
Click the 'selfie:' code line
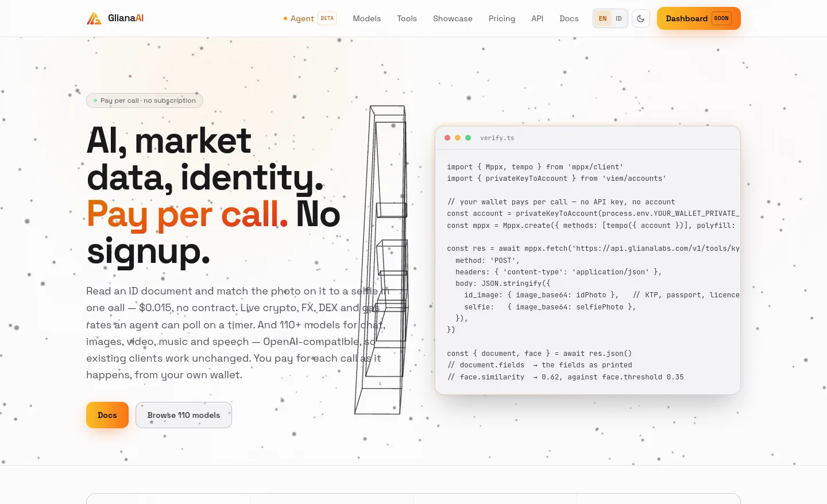(550, 307)
